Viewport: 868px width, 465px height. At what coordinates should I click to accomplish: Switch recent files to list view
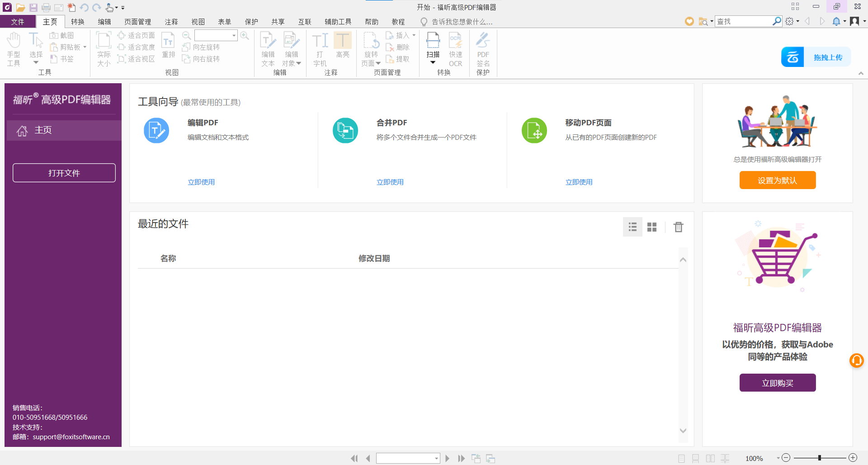632,227
